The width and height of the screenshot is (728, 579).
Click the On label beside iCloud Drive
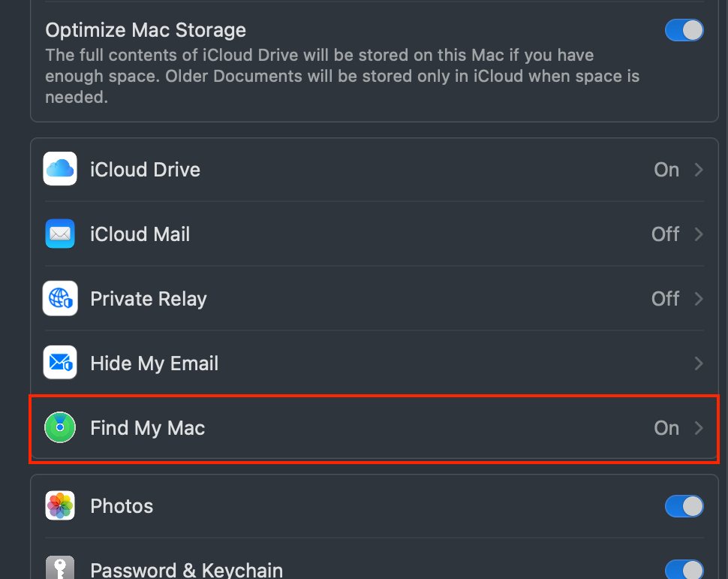pos(666,169)
